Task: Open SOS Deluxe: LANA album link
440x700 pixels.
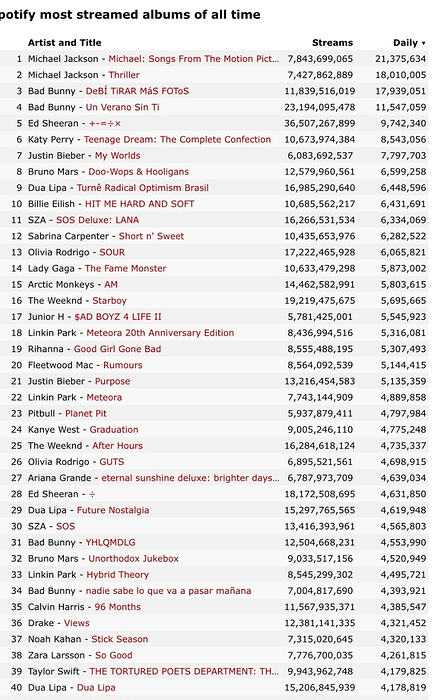Action: pyautogui.click(x=97, y=220)
